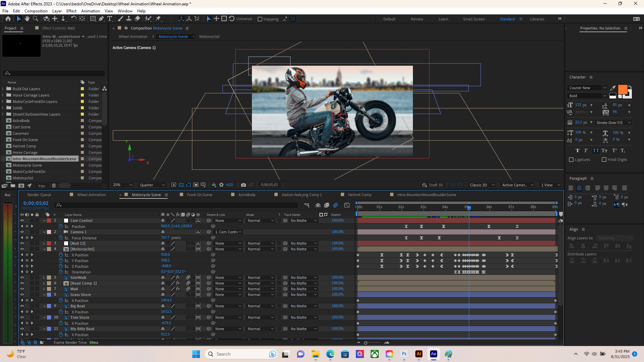Open the Composition menu
This screenshot has height=362, width=644.
36,11
